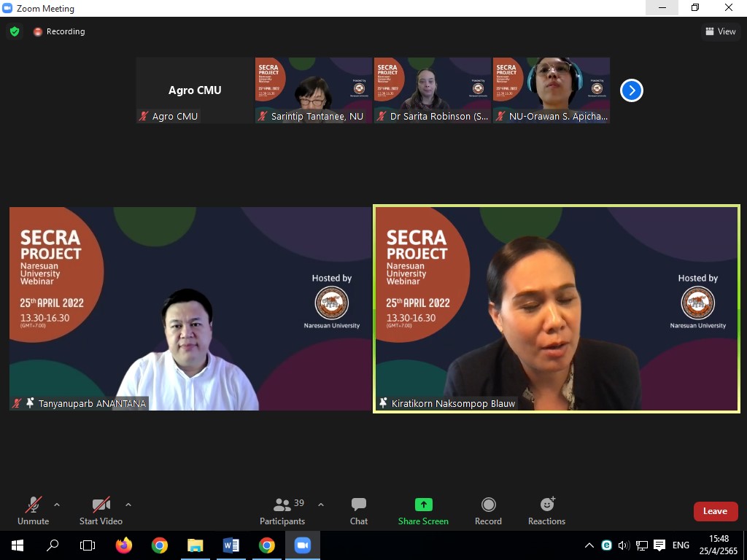Viewport: 747px width, 560px height.
Task: Click muted mic icon on NU-Orawan label
Action: click(500, 116)
